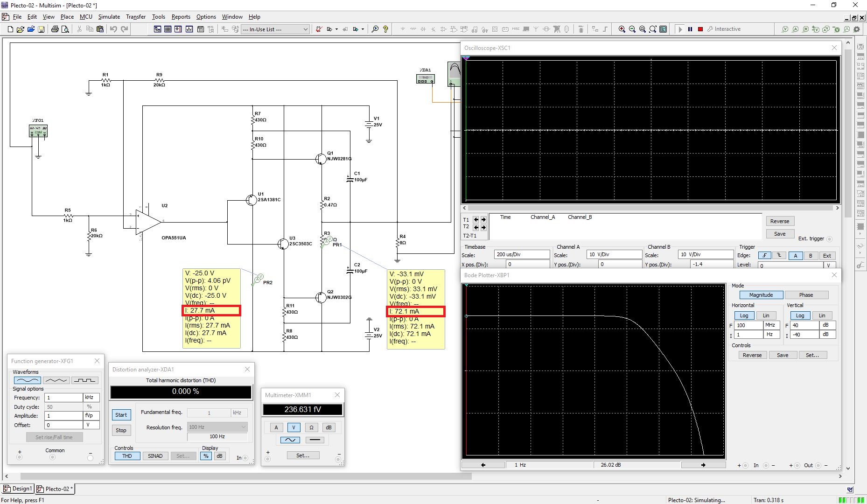Image resolution: width=867 pixels, height=504 pixels.
Task: Click the Find magnifier icon
Action: 375,29
